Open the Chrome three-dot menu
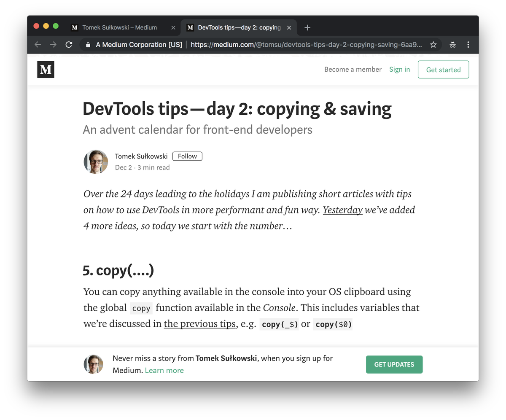 point(468,45)
